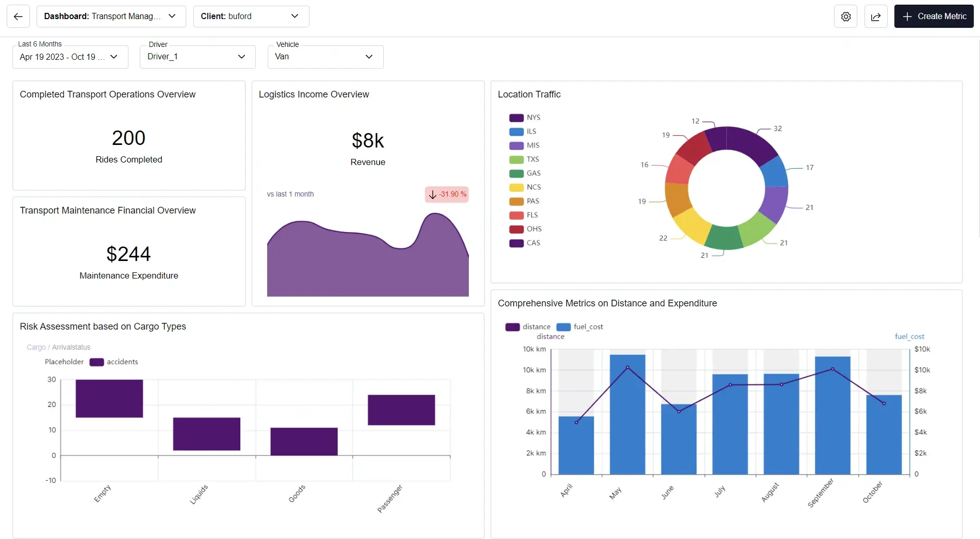Open the Dashboard: Transport Management dropdown
The height and width of the screenshot is (539, 980).
(x=111, y=16)
